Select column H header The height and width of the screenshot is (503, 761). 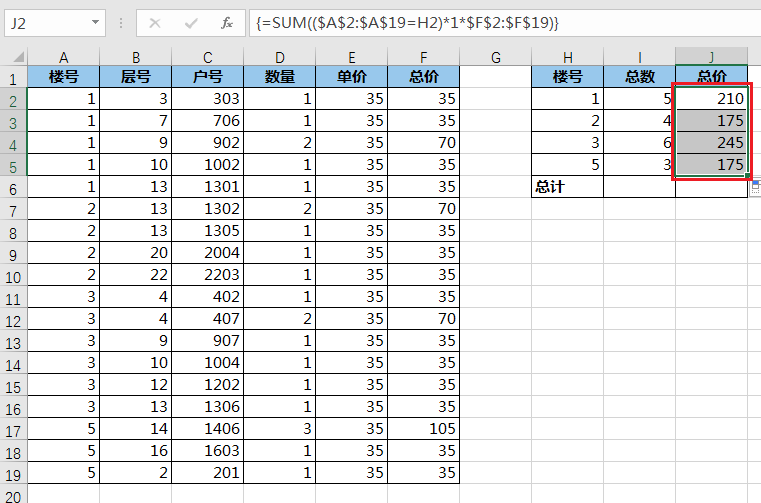click(x=567, y=57)
